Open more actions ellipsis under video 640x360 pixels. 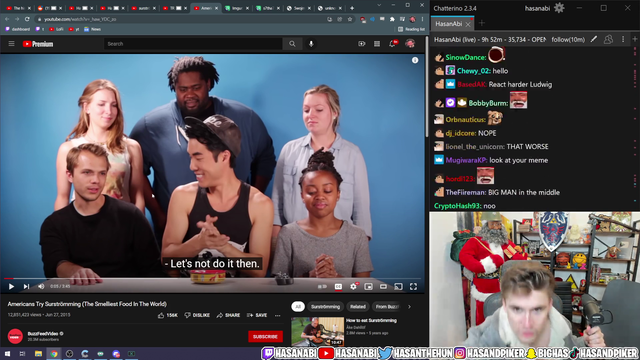tap(278, 315)
